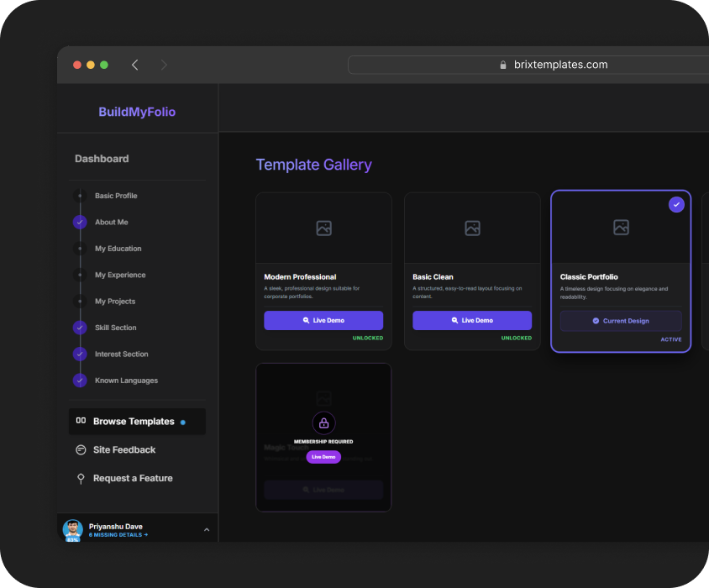This screenshot has height=588, width=709.
Task: Open the 6 Missing Details link
Action: coord(118,535)
